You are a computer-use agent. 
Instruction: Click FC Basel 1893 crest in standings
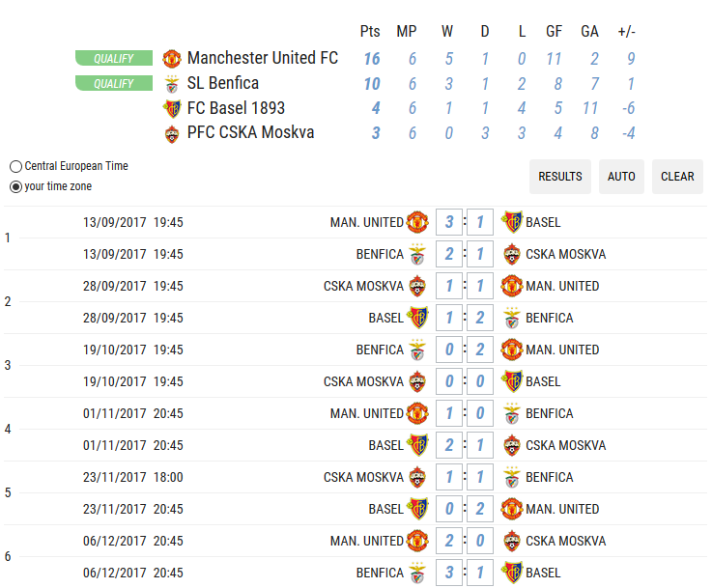(172, 108)
